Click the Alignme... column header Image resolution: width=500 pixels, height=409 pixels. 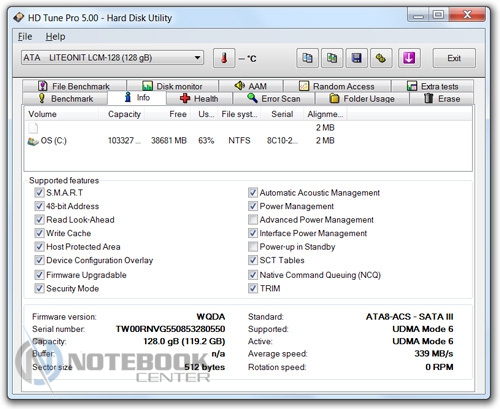click(x=325, y=114)
